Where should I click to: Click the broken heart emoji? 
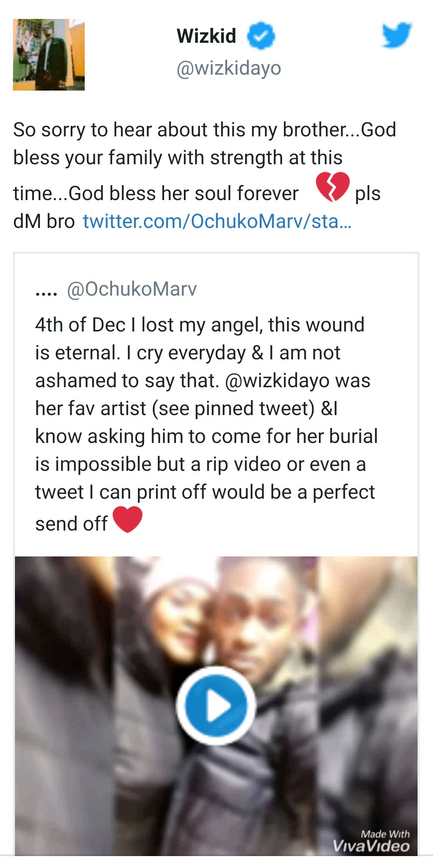pyautogui.click(x=332, y=187)
